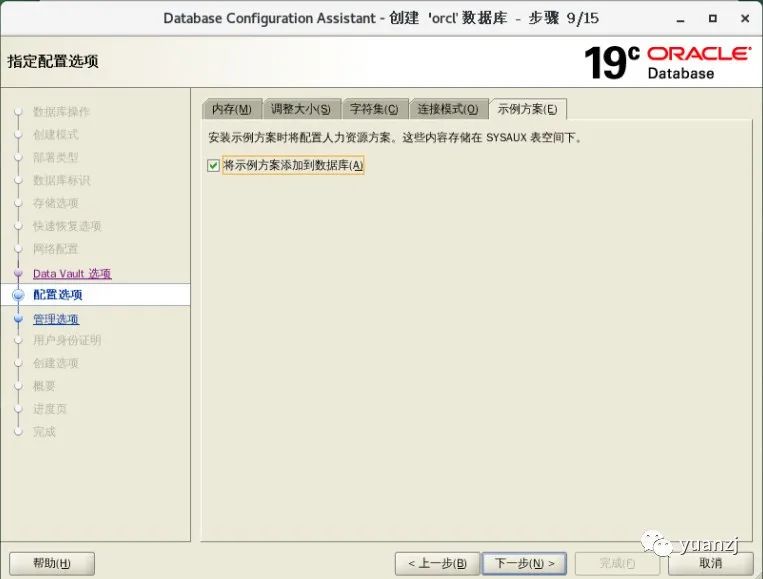Click the 部署类型 step label
The image size is (763, 579).
tap(55, 158)
